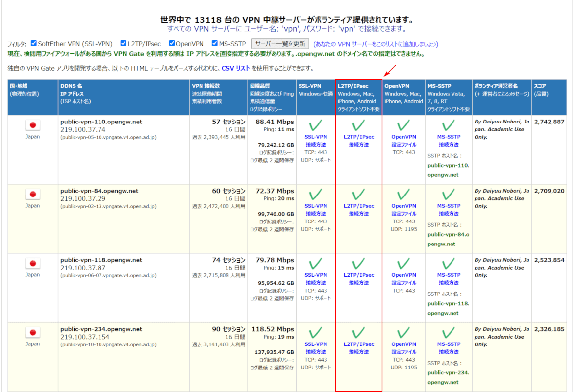Toggle the L2TP/IPsec filter checkbox

(124, 44)
